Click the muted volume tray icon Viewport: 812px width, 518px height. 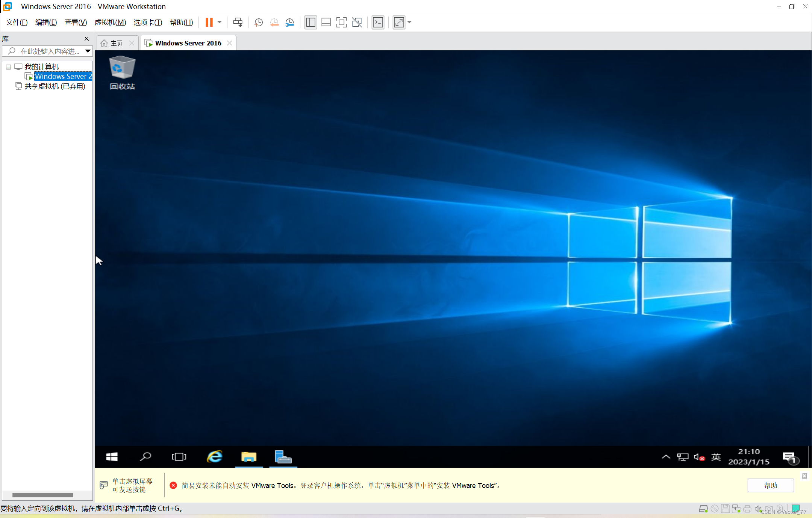tap(699, 457)
